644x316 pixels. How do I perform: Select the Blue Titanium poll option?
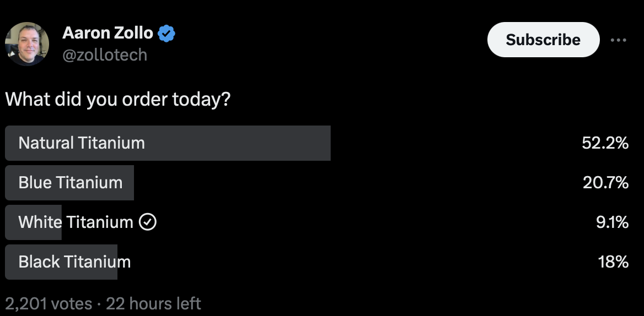(71, 183)
